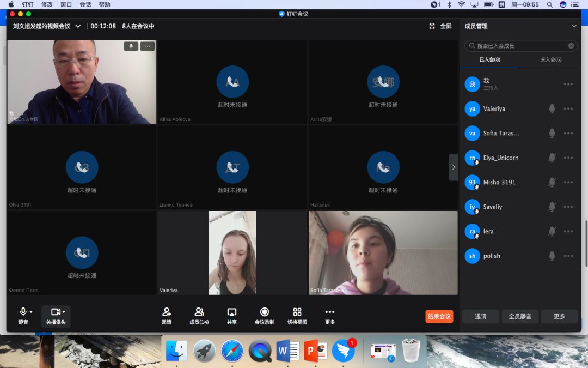The height and width of the screenshot is (368, 588).
Task: Click the 结束会议 end meeting button
Action: pyautogui.click(x=439, y=317)
